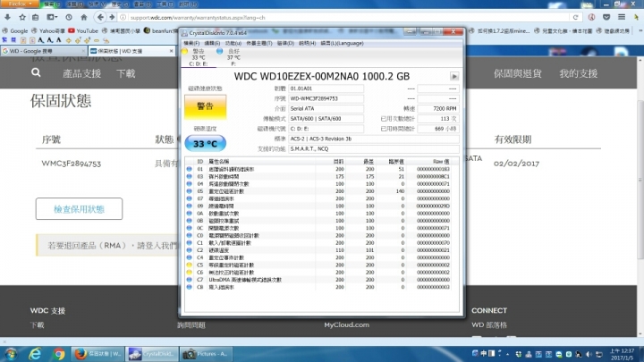
Task: Open CrystalDiskInfo 說明(H) menu
Action: [307, 43]
